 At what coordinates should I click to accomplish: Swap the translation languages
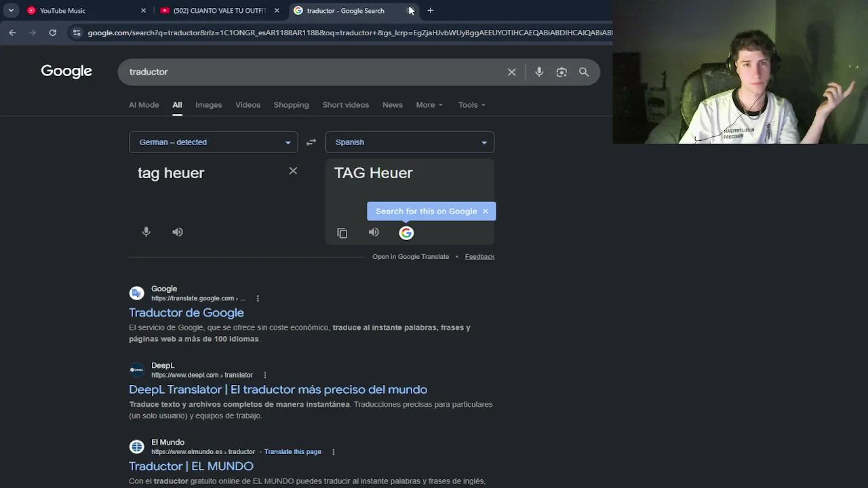(311, 142)
